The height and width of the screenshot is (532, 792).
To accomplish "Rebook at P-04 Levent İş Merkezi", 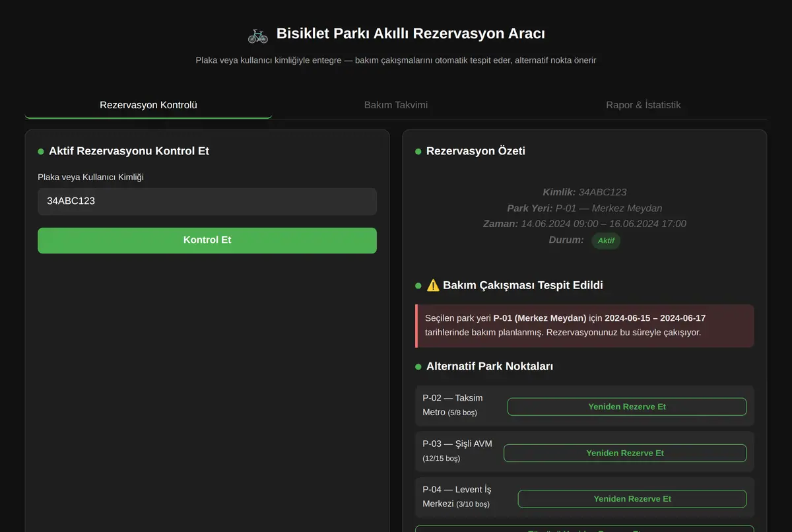I will [632, 499].
